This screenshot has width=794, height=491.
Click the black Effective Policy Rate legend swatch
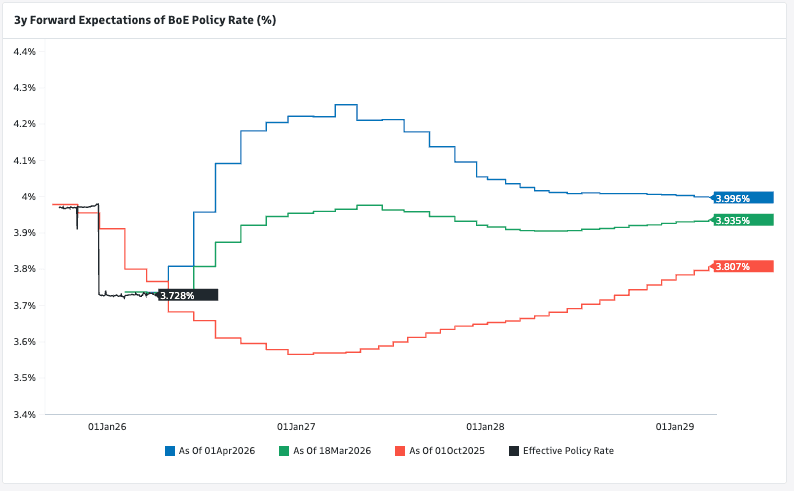(515, 451)
